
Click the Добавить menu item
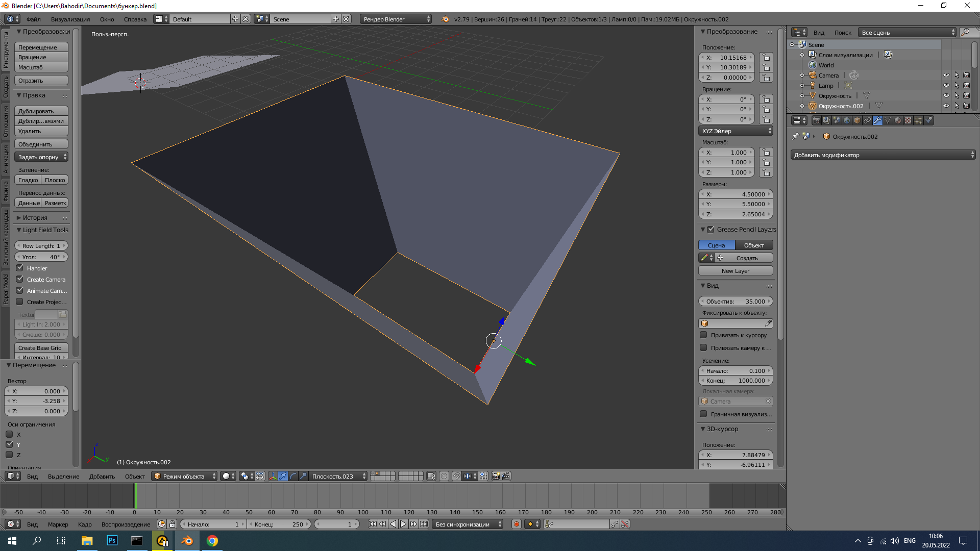[x=102, y=475]
